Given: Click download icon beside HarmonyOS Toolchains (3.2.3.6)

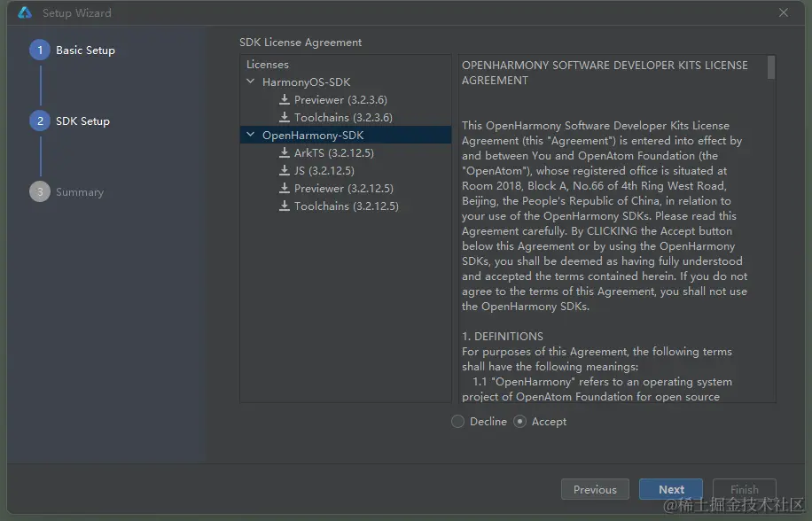Looking at the screenshot, I should (x=285, y=118).
